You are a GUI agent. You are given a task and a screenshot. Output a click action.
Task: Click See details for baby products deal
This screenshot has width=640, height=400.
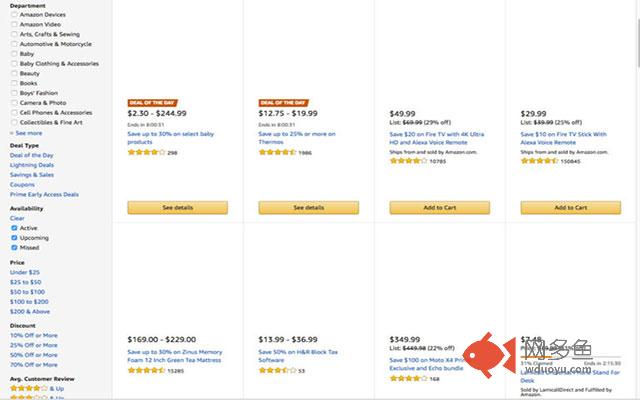(x=178, y=207)
